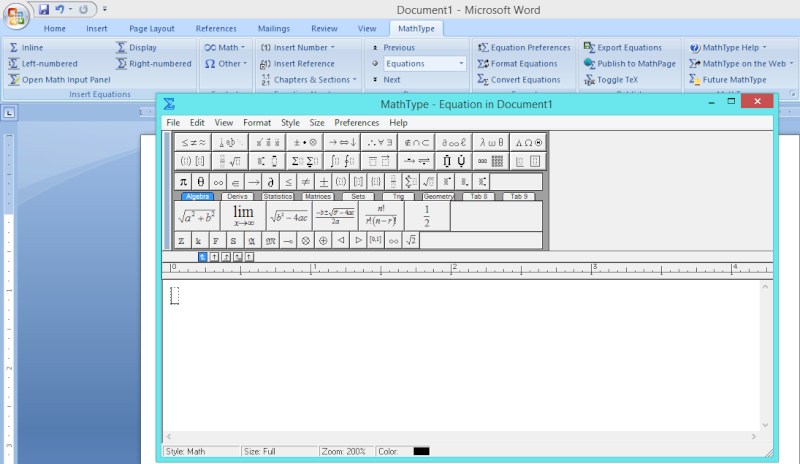Screen dimensions: 800x464
Task: Open MathType Size menu
Action: point(317,123)
